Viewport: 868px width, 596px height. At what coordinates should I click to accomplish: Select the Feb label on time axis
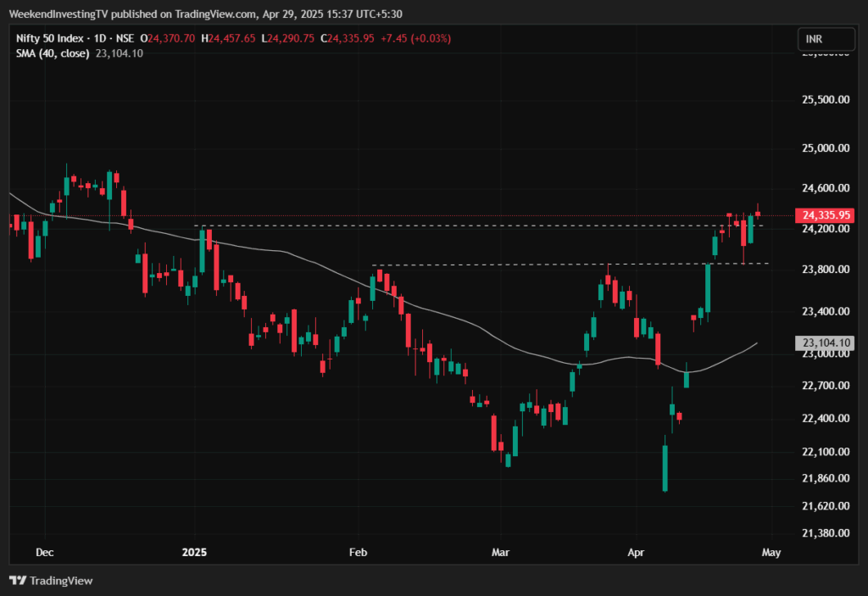coord(359,552)
